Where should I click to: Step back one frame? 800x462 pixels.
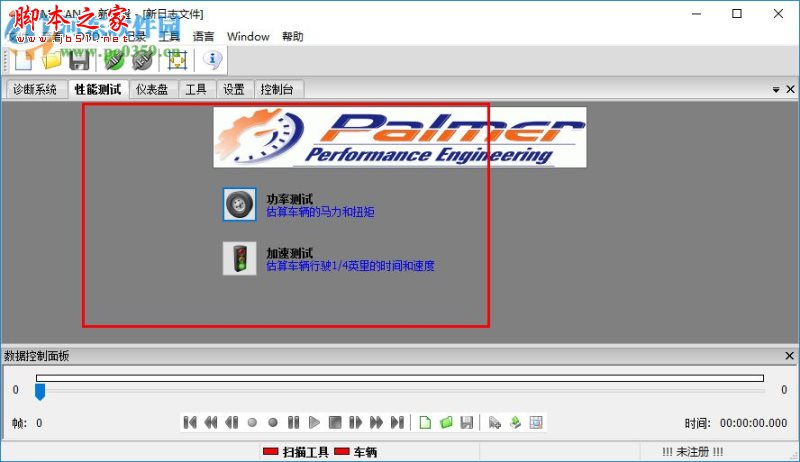click(232, 422)
